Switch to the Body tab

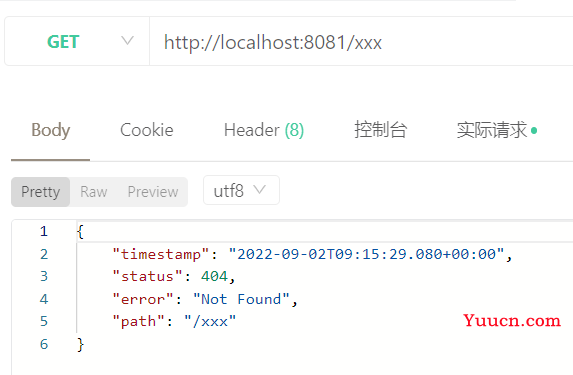pyautogui.click(x=50, y=130)
